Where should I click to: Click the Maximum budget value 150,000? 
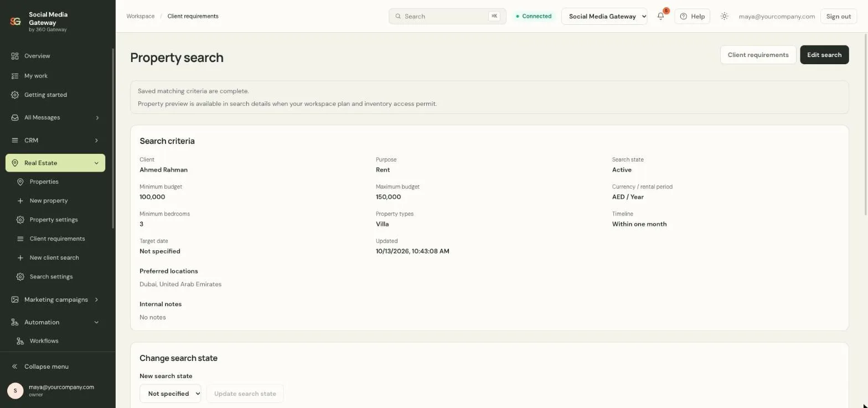click(388, 197)
